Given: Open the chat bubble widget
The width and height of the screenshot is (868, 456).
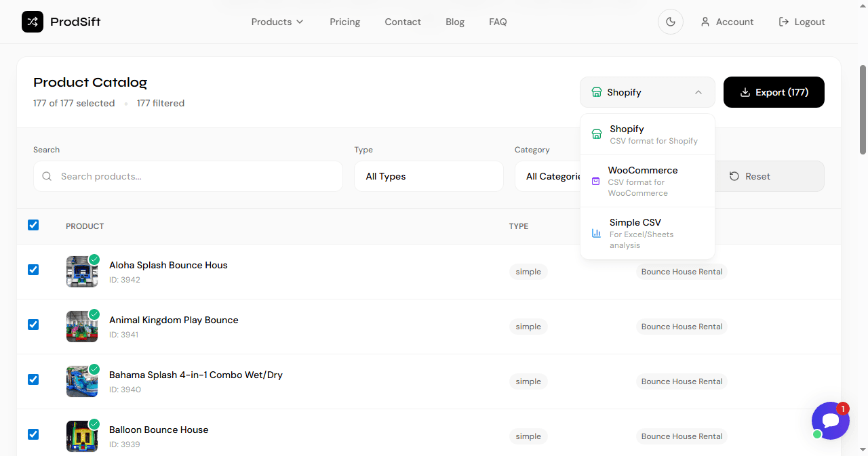Looking at the screenshot, I should pyautogui.click(x=831, y=421).
